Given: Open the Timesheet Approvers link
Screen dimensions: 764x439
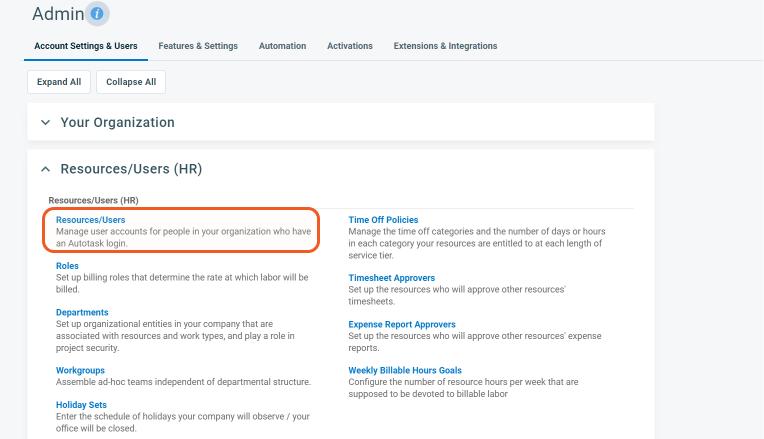Looking at the screenshot, I should click(392, 278).
